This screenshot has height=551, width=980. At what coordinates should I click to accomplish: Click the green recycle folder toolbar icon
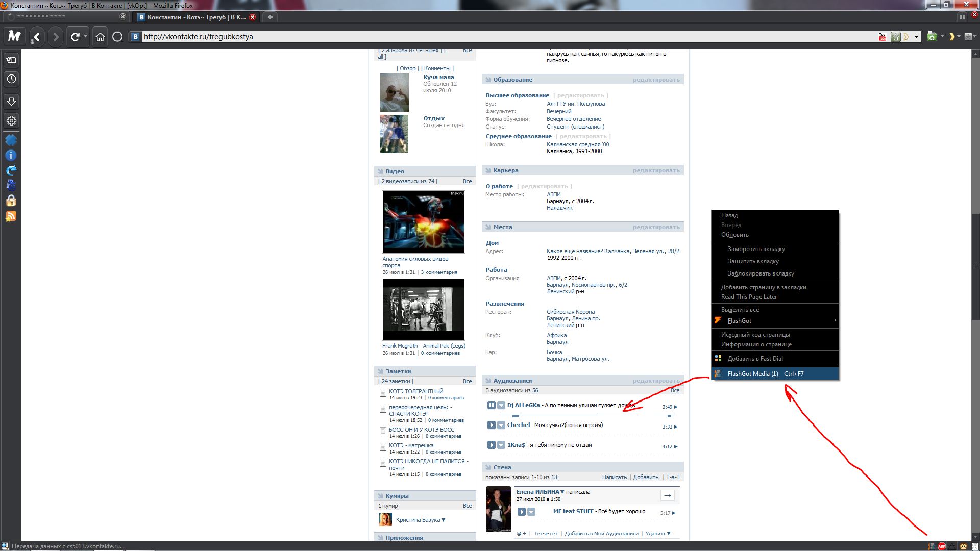click(x=932, y=37)
